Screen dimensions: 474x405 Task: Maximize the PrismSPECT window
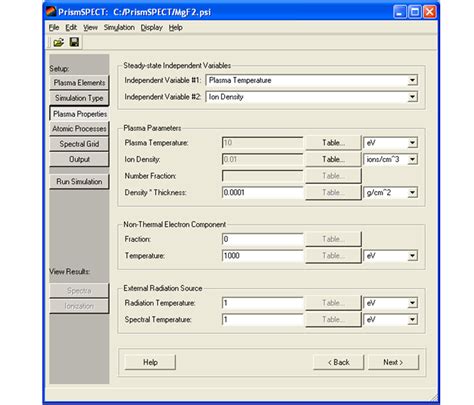[x=415, y=12]
